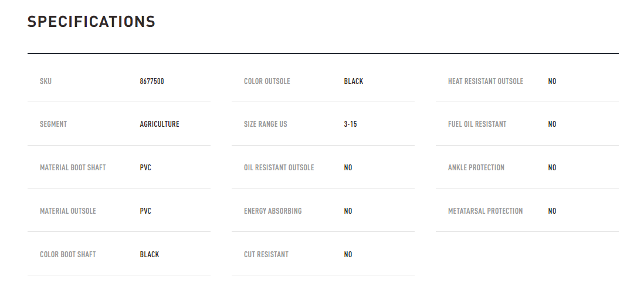Click the COLOR BOOT SHAFT label

pos(68,254)
